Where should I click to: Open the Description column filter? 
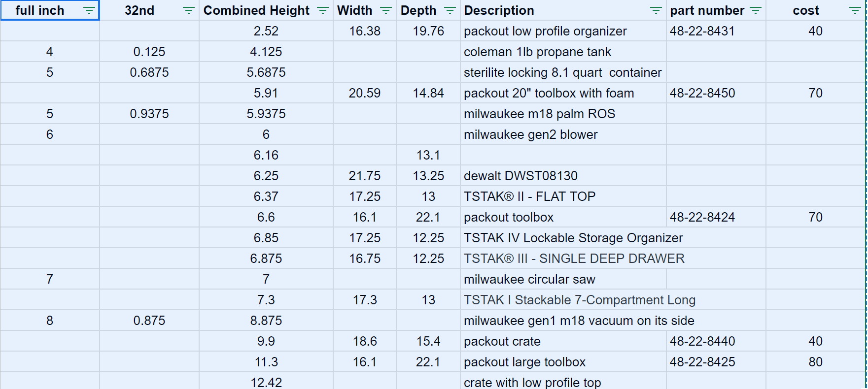click(x=656, y=10)
